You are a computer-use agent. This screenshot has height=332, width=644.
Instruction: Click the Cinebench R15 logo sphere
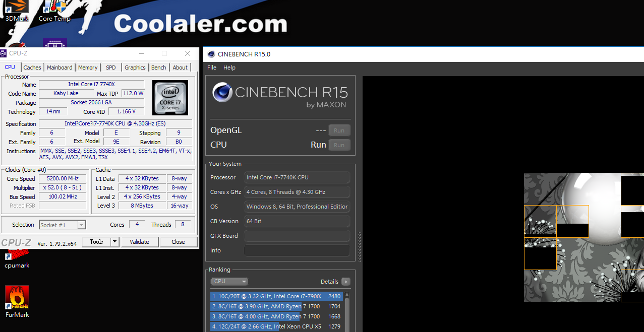(222, 93)
